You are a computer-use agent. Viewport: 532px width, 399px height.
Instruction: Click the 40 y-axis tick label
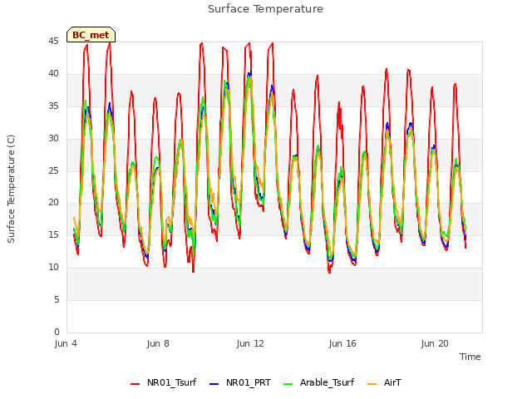coord(53,73)
